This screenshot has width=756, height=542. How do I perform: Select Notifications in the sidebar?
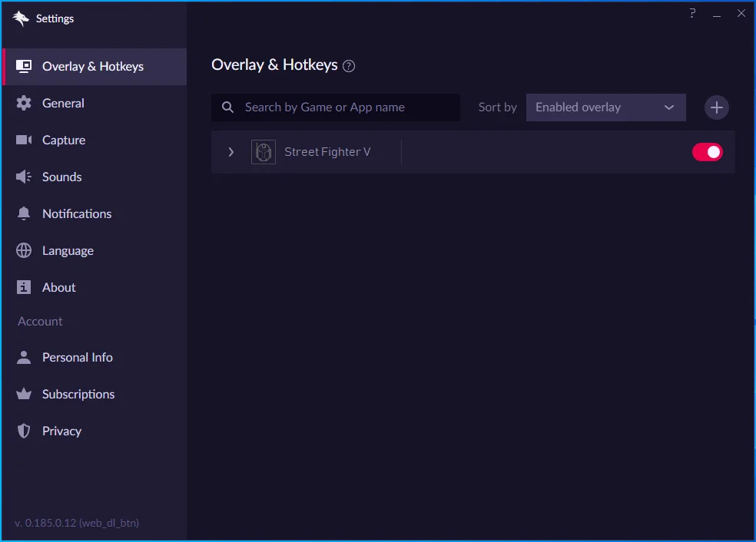pos(94,214)
